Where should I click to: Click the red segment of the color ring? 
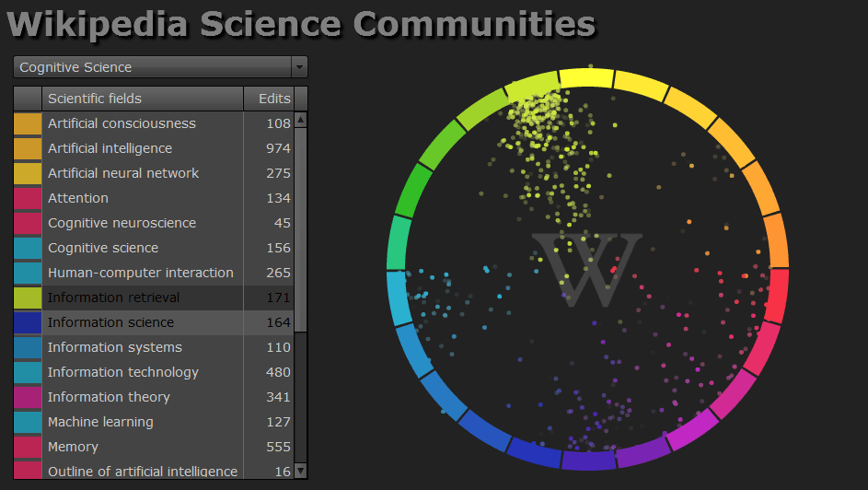[x=778, y=296]
